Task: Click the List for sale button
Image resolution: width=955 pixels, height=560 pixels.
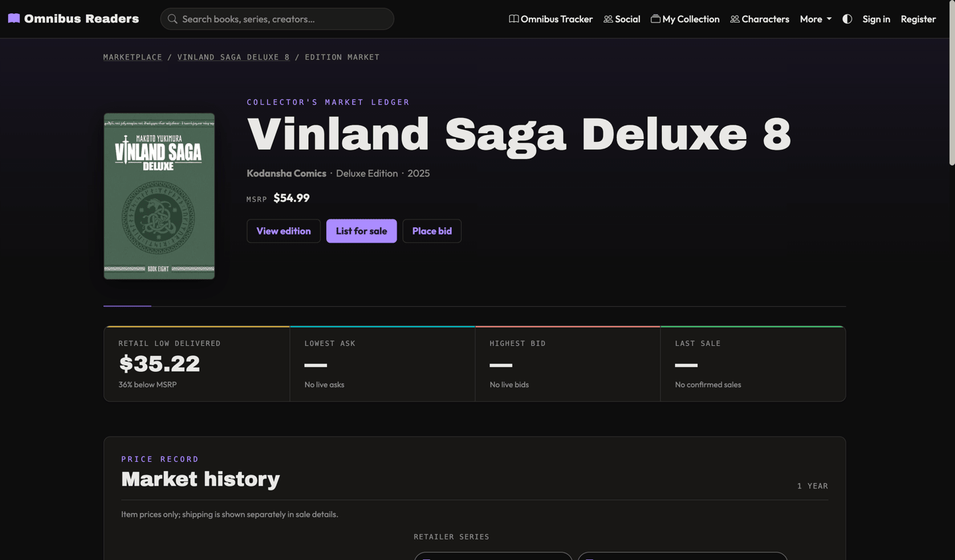Action: 361,231
